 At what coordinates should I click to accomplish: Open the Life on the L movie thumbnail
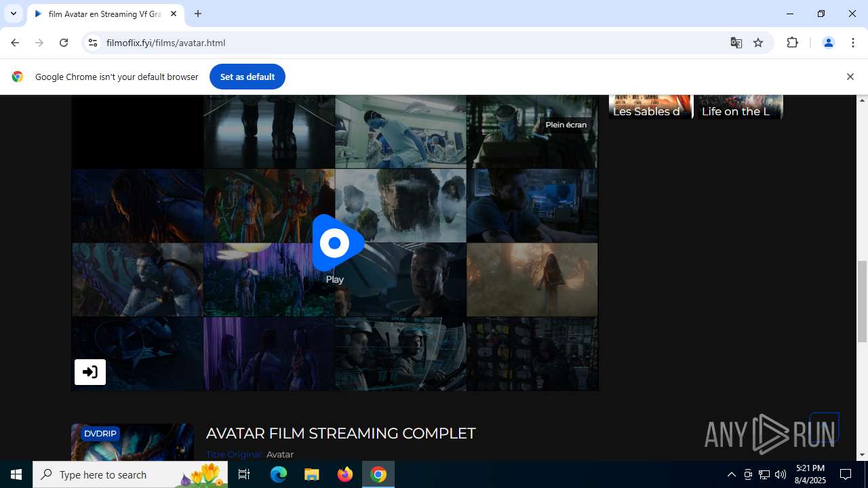(x=740, y=107)
